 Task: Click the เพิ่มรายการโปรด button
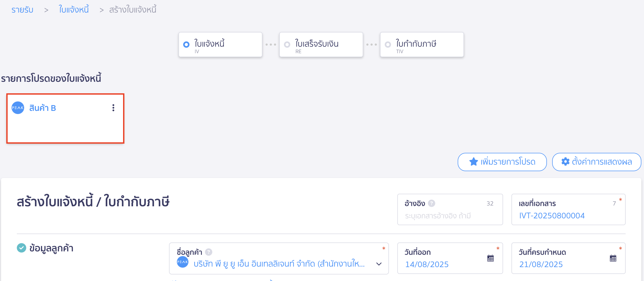502,162
